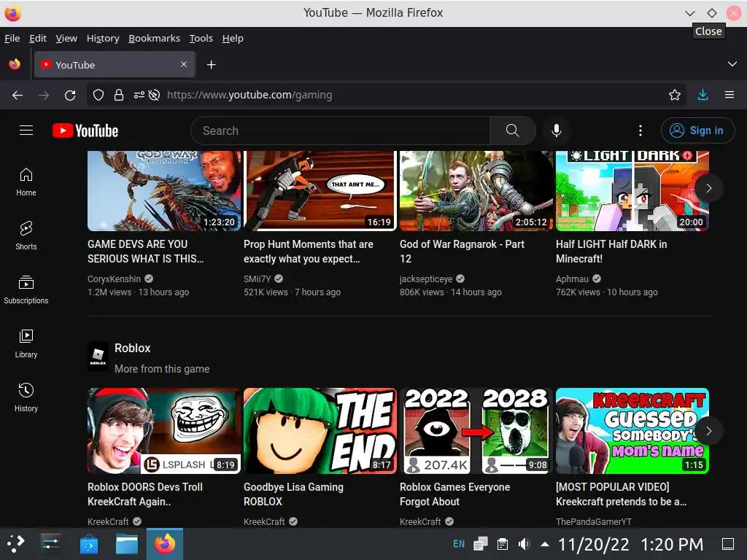This screenshot has height=560, width=747.
Task: Open Aphmau channel link
Action: click(572, 279)
